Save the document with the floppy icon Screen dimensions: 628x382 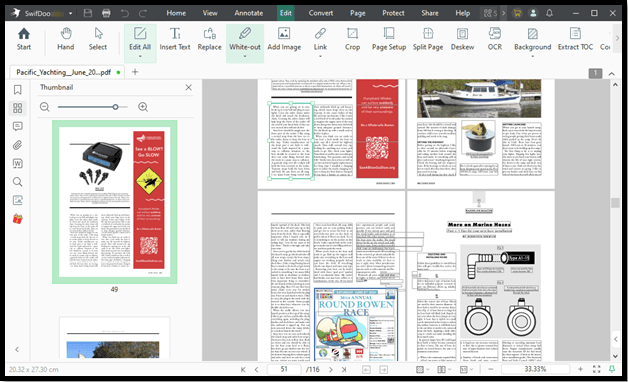pos(88,13)
